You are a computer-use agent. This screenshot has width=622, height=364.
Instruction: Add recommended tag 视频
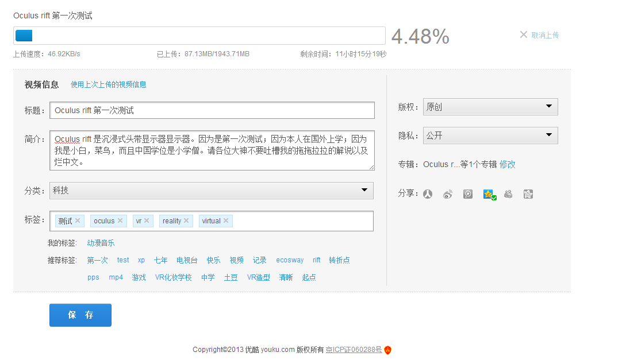click(x=236, y=260)
